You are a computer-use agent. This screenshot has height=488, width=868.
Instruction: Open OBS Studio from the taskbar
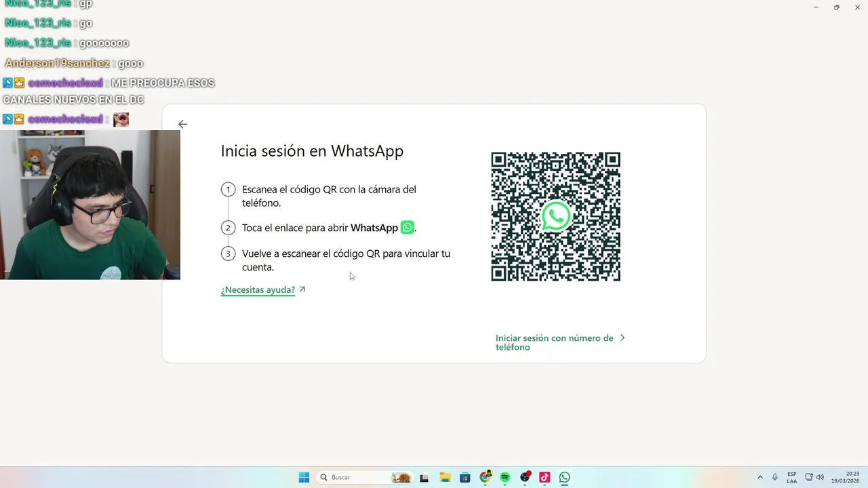pos(525,477)
